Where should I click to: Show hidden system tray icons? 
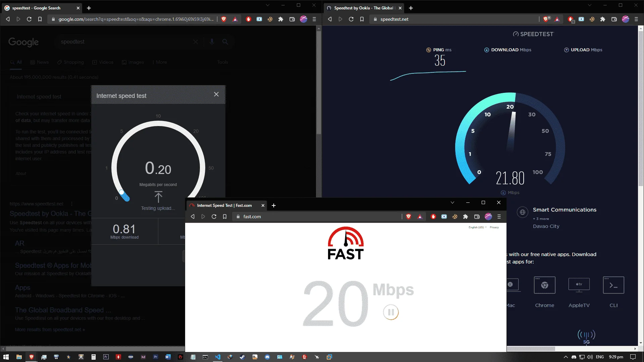pyautogui.click(x=566, y=357)
